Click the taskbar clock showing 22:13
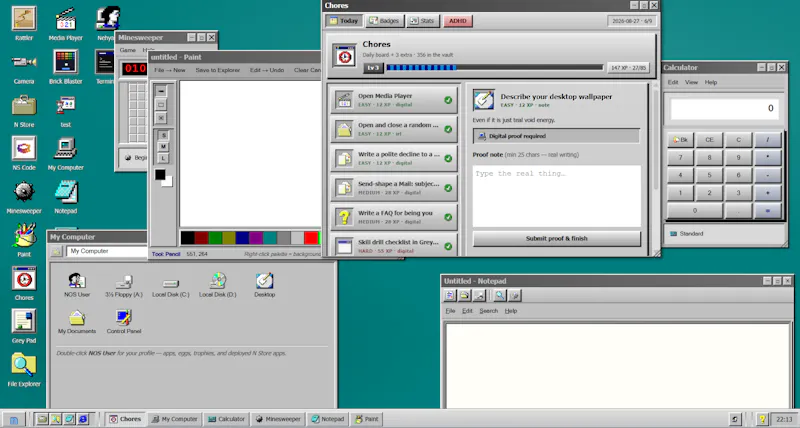The height and width of the screenshot is (428, 800). click(784, 419)
